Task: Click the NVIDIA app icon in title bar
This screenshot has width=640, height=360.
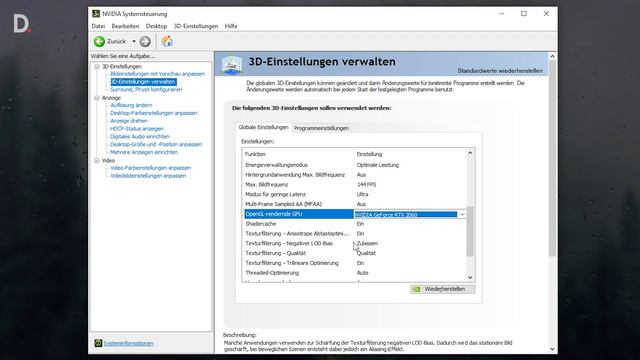Action: 96,13
